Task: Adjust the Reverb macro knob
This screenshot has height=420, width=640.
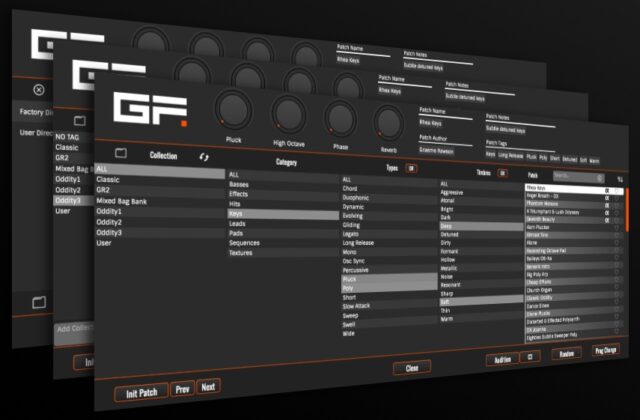Action: 389,124
